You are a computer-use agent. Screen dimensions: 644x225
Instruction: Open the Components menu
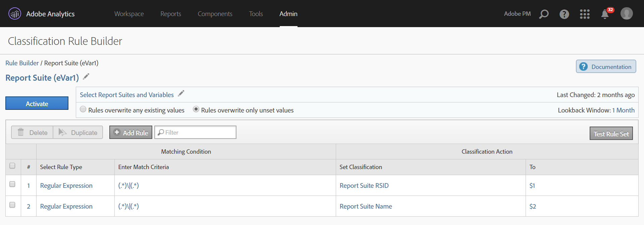(215, 14)
